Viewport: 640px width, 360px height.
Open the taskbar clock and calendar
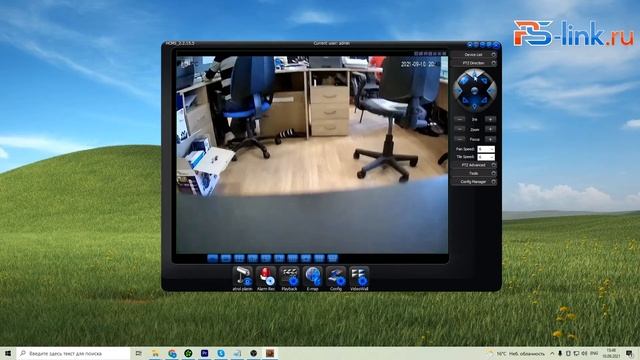click(x=611, y=353)
